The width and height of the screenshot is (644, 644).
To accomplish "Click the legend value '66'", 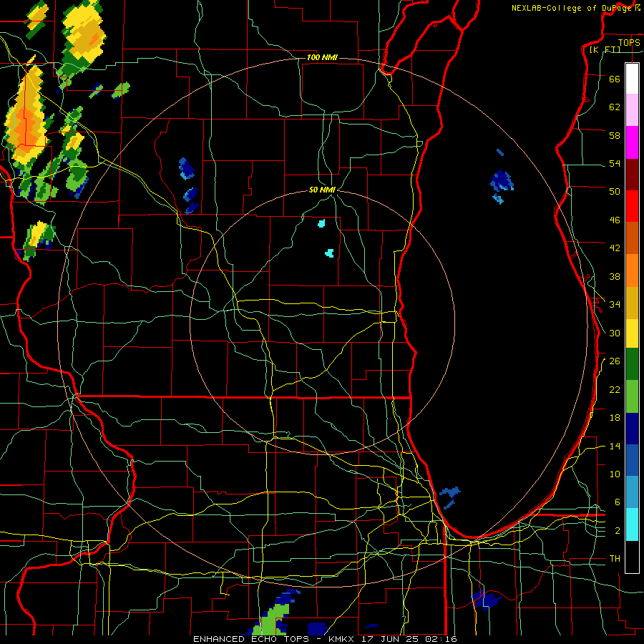I will [615, 79].
